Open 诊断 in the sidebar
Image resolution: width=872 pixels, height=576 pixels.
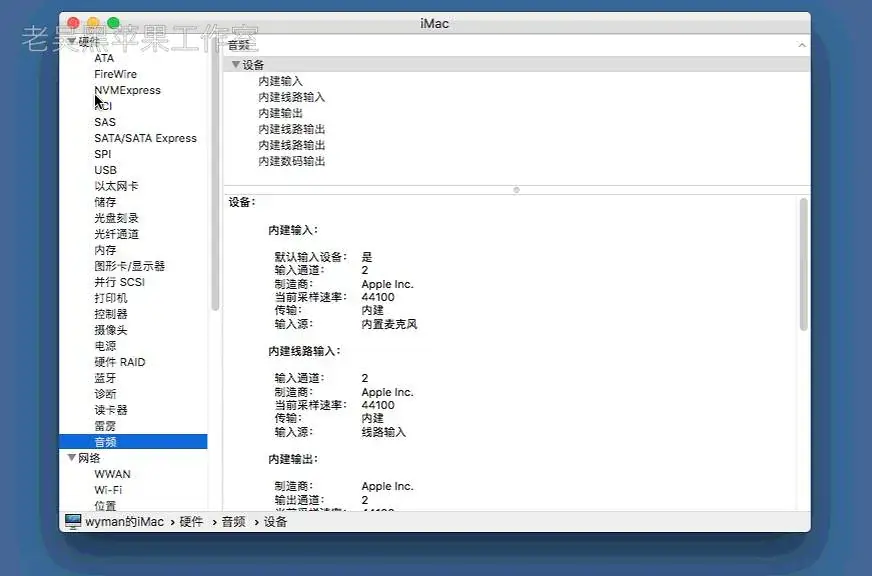tap(105, 394)
